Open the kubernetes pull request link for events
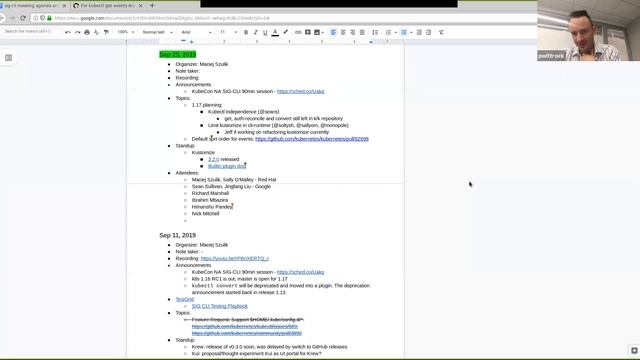 tap(312, 139)
